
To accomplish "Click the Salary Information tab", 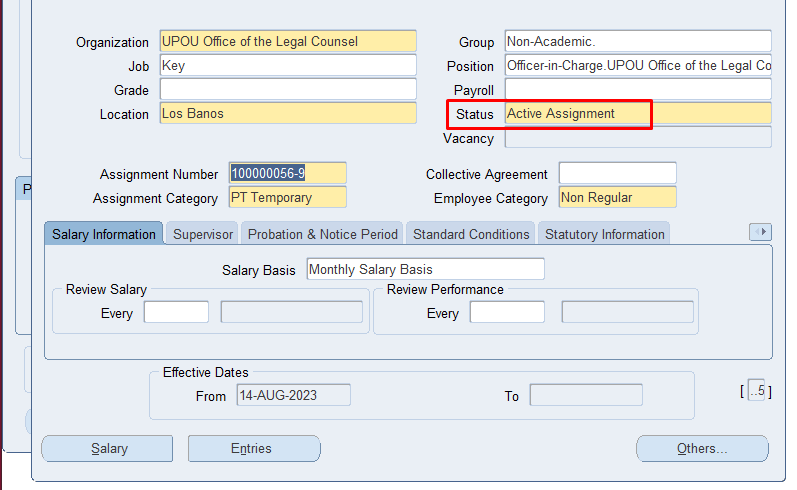I will [104, 234].
